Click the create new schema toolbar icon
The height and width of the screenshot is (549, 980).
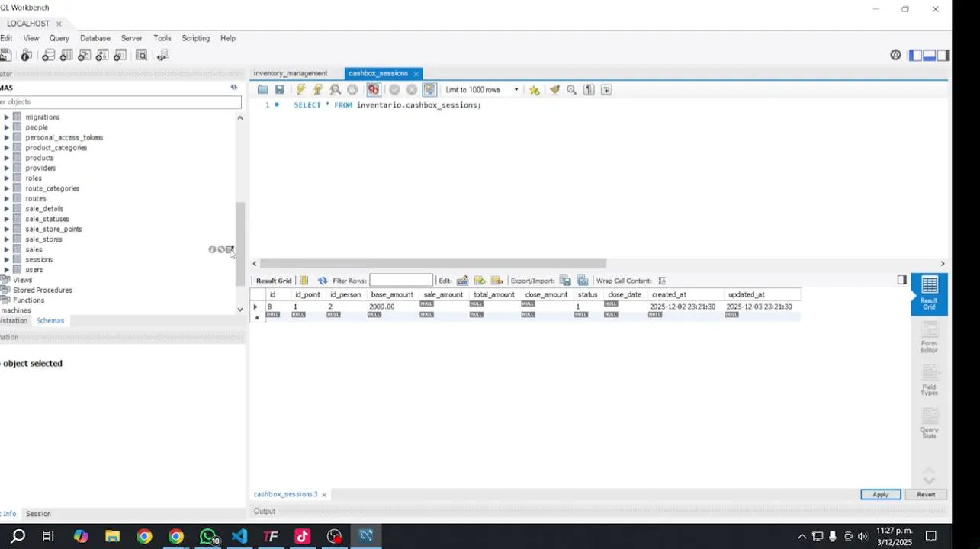point(48,55)
